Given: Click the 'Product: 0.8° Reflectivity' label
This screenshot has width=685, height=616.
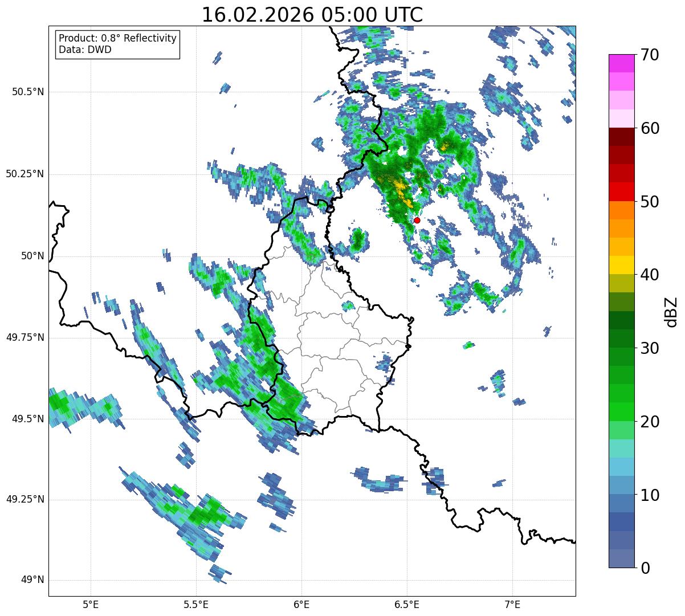Looking at the screenshot, I should pos(118,38).
